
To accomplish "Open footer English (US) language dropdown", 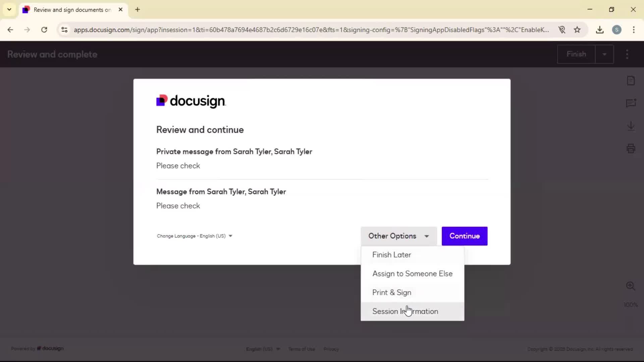I will click(263, 349).
